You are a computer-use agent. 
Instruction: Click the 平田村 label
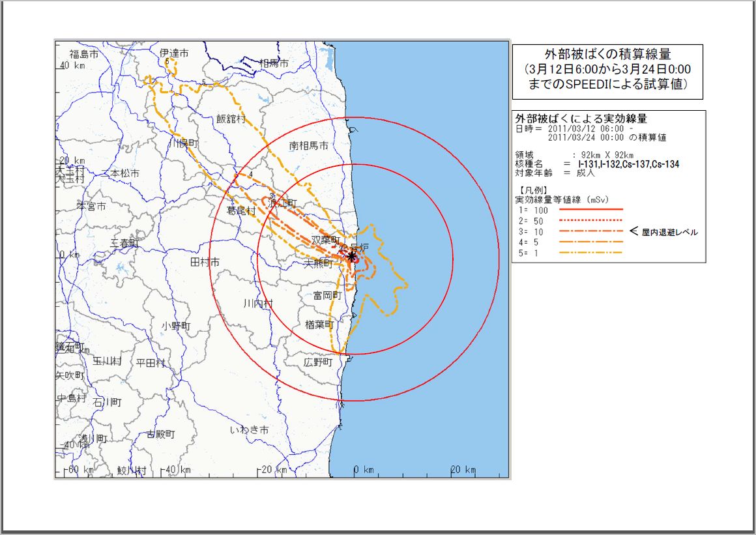click(151, 363)
